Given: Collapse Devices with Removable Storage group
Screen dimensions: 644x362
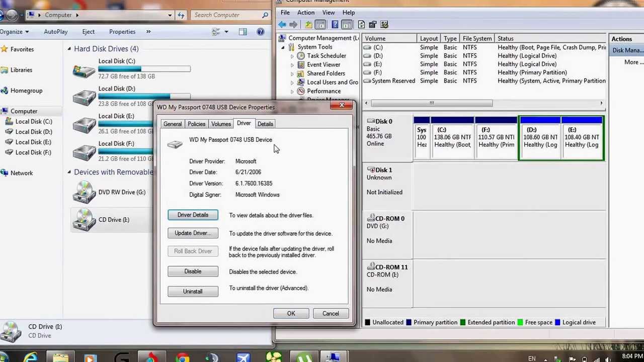Looking at the screenshot, I should [69, 172].
